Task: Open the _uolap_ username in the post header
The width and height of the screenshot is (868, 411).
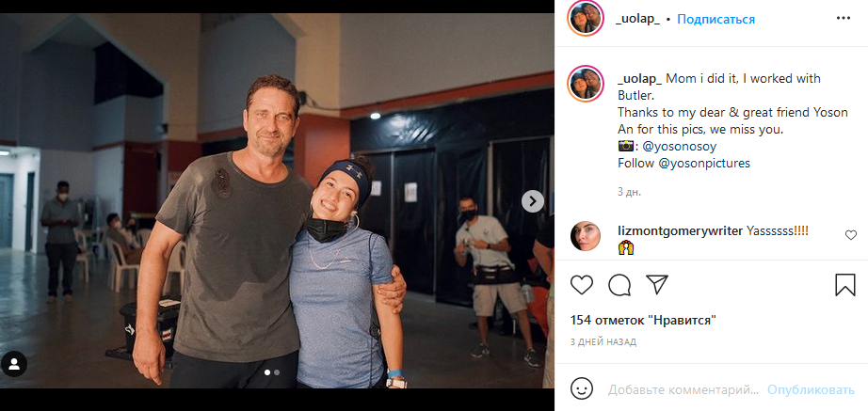Action: click(x=637, y=19)
